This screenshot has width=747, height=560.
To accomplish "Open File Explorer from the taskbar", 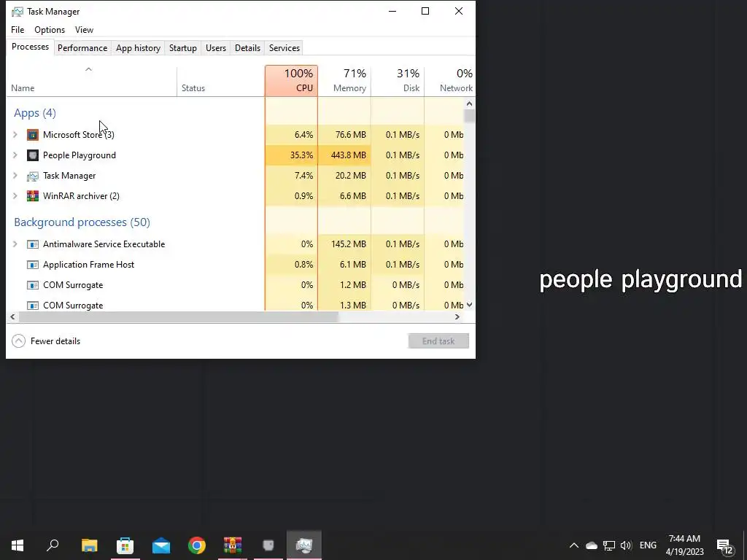I will (89, 545).
